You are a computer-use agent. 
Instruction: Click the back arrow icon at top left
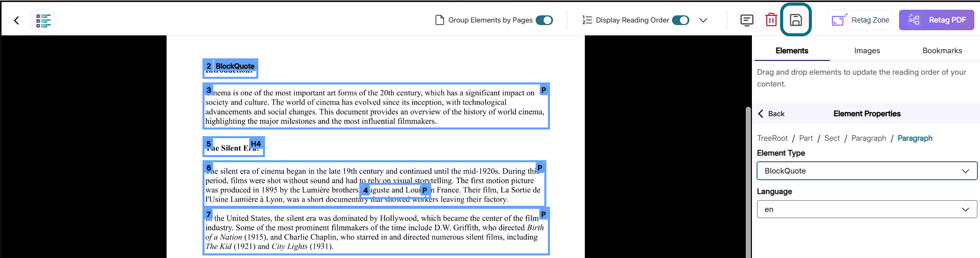point(16,20)
